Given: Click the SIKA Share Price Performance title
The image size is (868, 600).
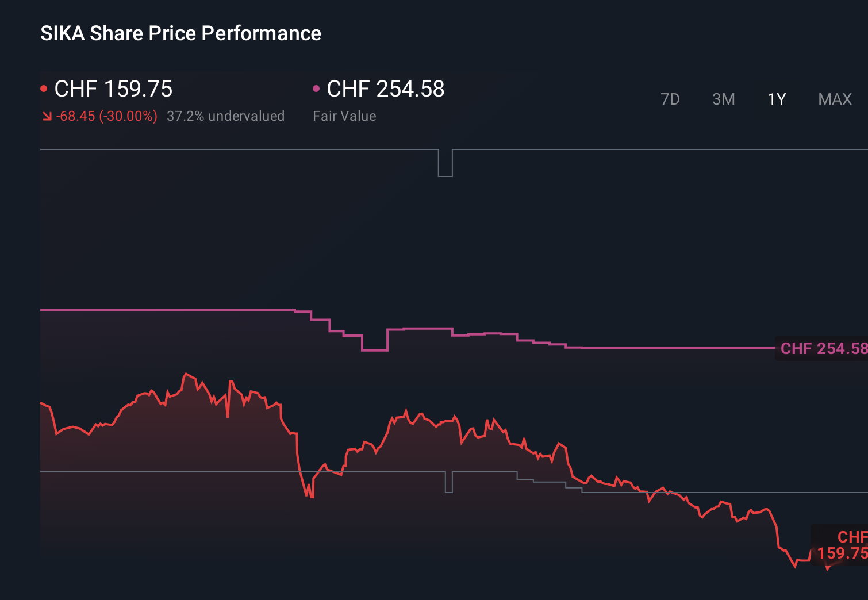Looking at the screenshot, I should click(180, 33).
